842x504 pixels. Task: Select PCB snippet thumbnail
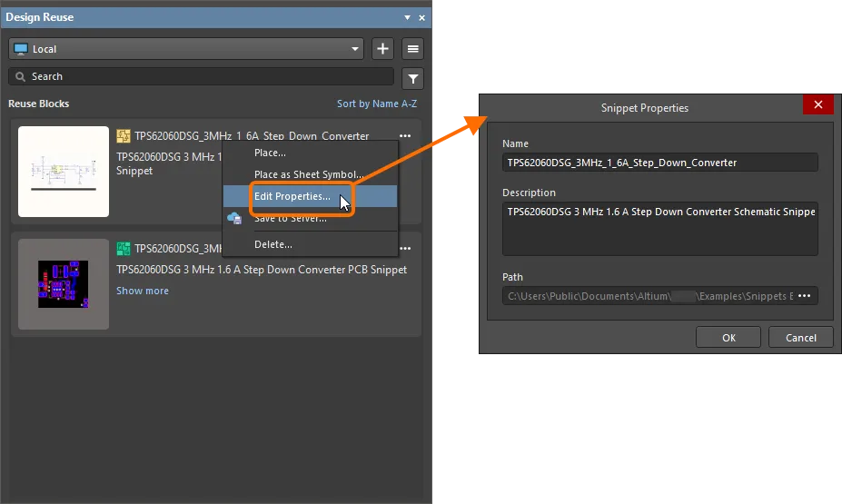[x=64, y=284]
